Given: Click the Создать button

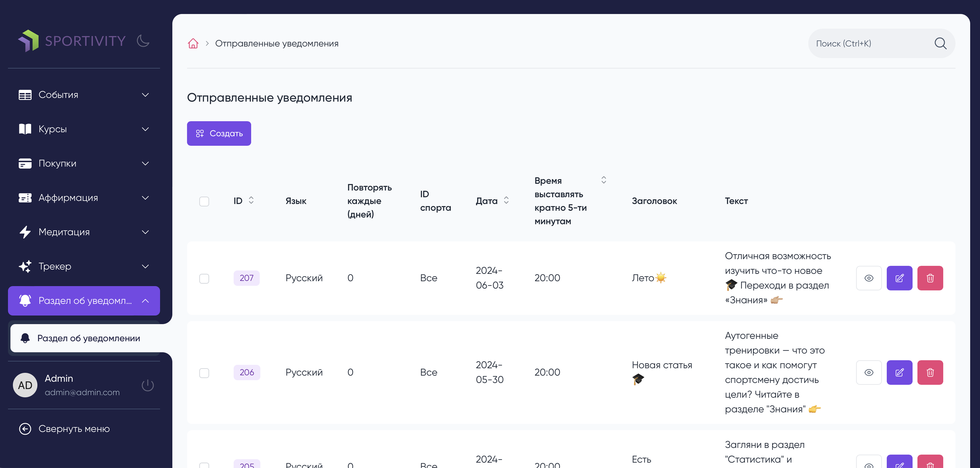Looking at the screenshot, I should 219,133.
